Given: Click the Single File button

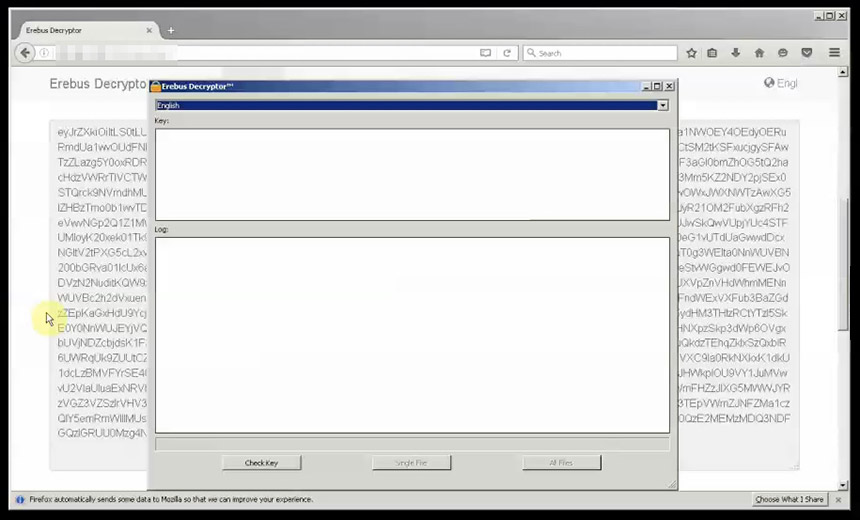Looking at the screenshot, I should click(x=411, y=463).
